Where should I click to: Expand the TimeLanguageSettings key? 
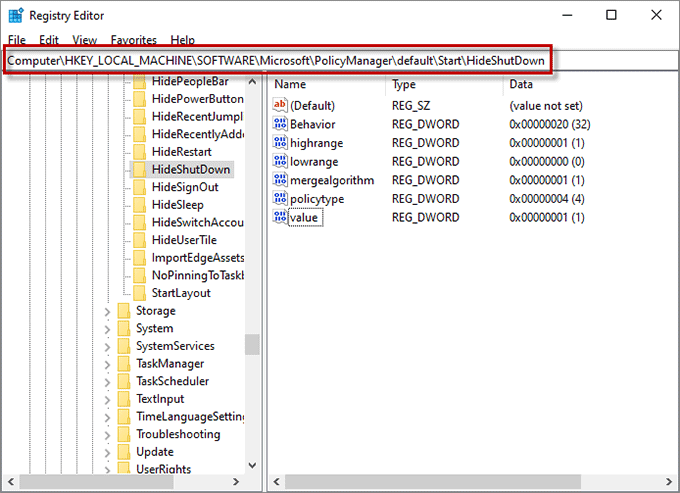tap(108, 418)
